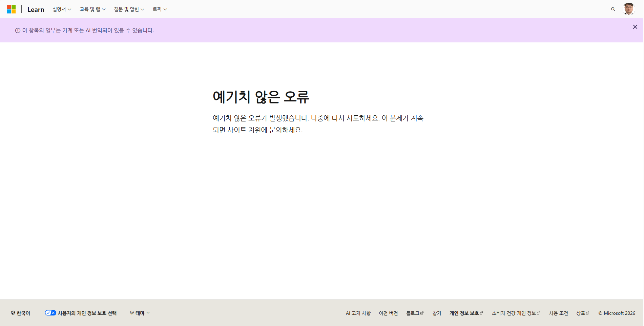Screen dimensions: 644x326
Task: Open 참가 footer link
Action: 437,313
